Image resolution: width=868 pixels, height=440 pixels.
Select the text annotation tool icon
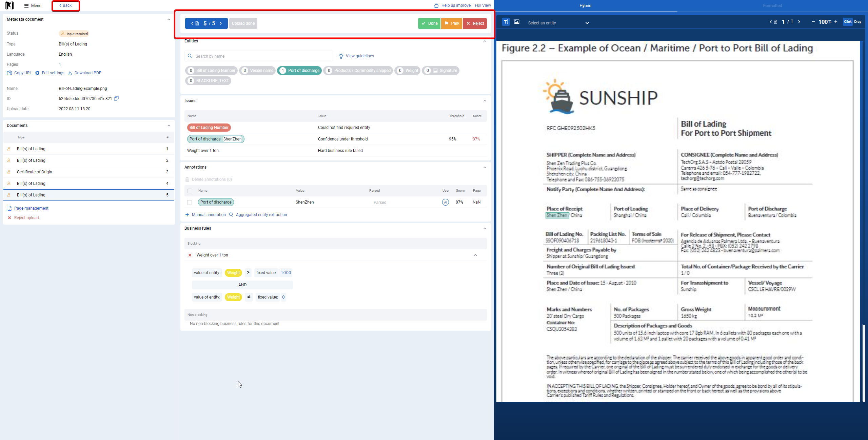pos(506,22)
